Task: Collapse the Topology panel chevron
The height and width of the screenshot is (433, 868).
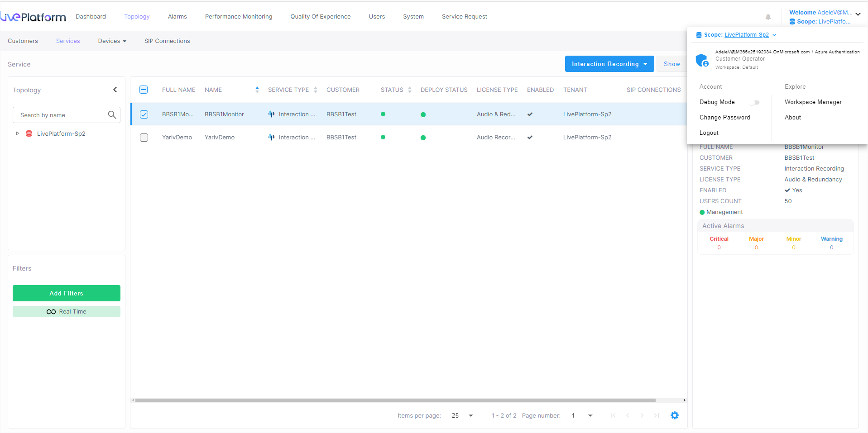Action: (x=115, y=90)
